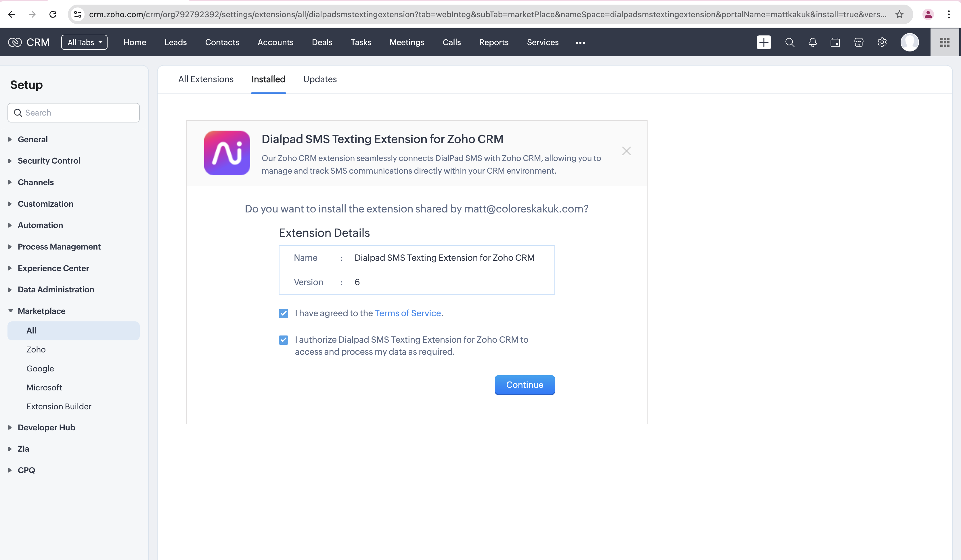This screenshot has width=961, height=560.
Task: Click the Dialpad extension logo
Action: click(x=227, y=153)
